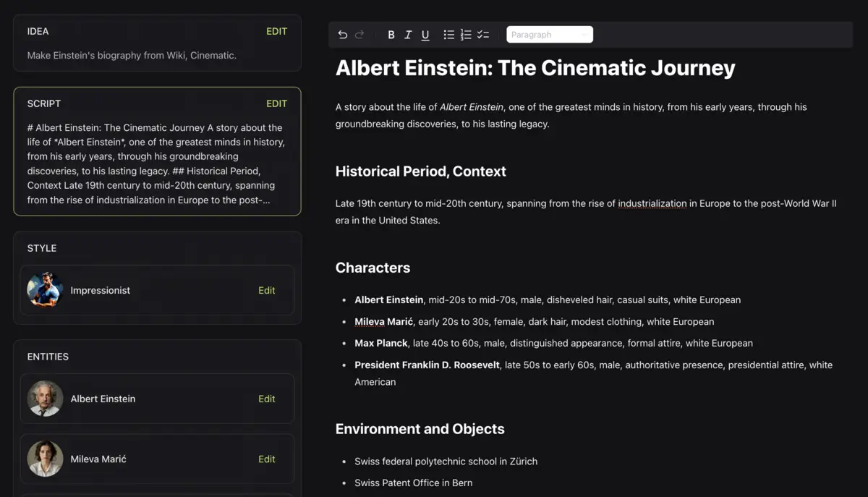This screenshot has width=868, height=497.
Task: Insert a numbered list
Action: [x=466, y=35]
